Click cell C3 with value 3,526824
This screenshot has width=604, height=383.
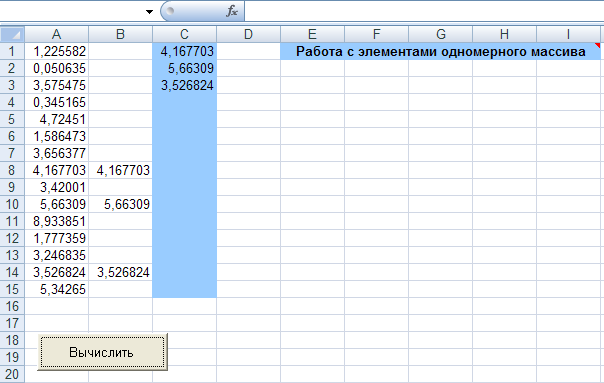coord(185,85)
